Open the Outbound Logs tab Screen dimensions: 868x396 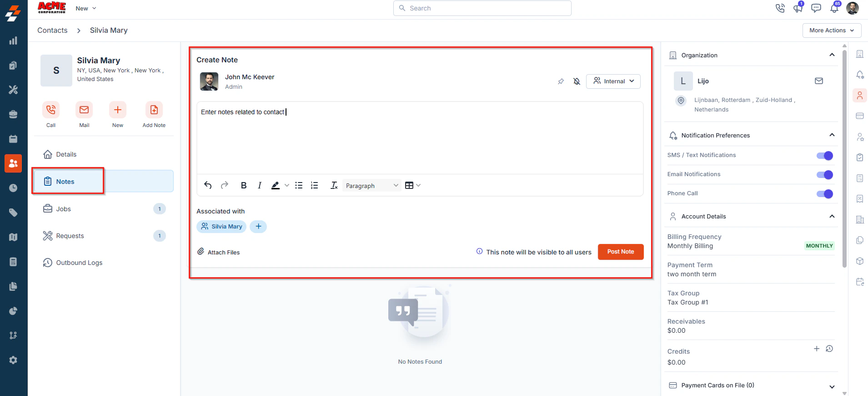[104, 263]
